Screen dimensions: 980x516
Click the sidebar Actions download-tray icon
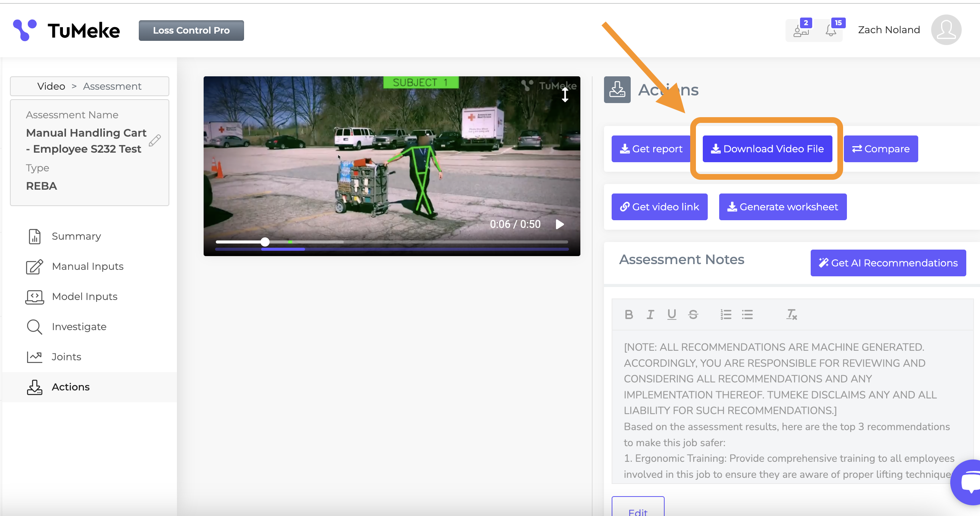[x=35, y=387]
